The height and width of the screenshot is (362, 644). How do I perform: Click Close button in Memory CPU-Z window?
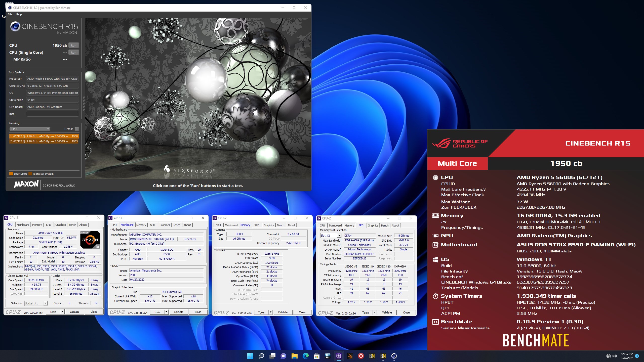(302, 312)
